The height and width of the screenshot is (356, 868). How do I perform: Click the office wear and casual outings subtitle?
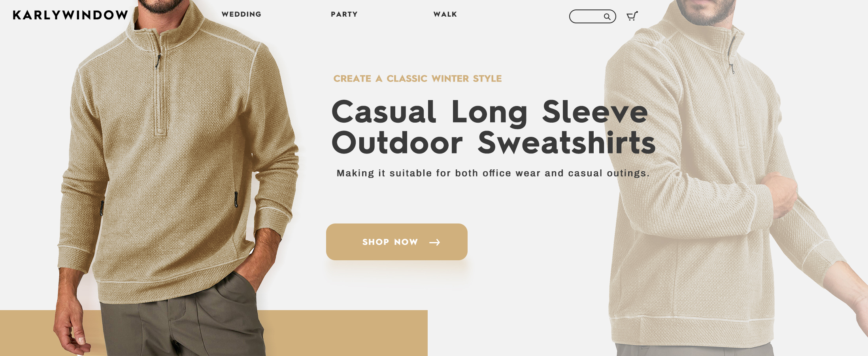[x=493, y=173]
